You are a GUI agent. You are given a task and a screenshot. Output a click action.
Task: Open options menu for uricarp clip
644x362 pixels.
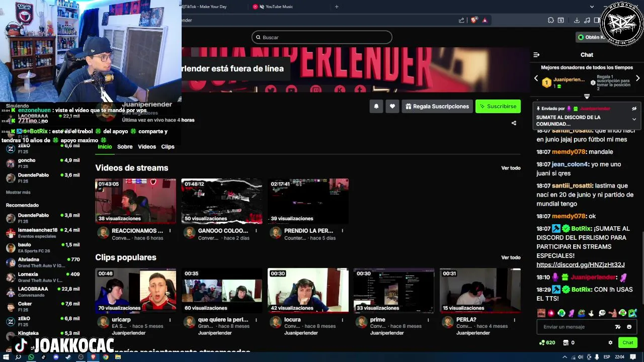(170, 320)
